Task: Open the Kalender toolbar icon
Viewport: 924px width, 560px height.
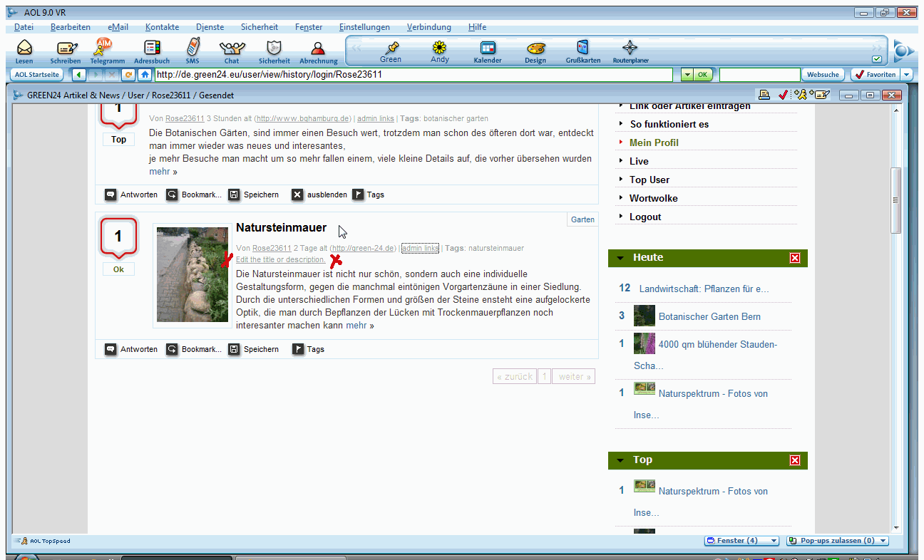Action: coord(488,50)
